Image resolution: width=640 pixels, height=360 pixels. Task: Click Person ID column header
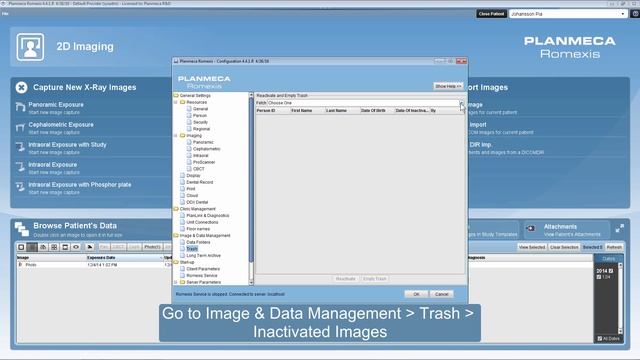[272, 111]
